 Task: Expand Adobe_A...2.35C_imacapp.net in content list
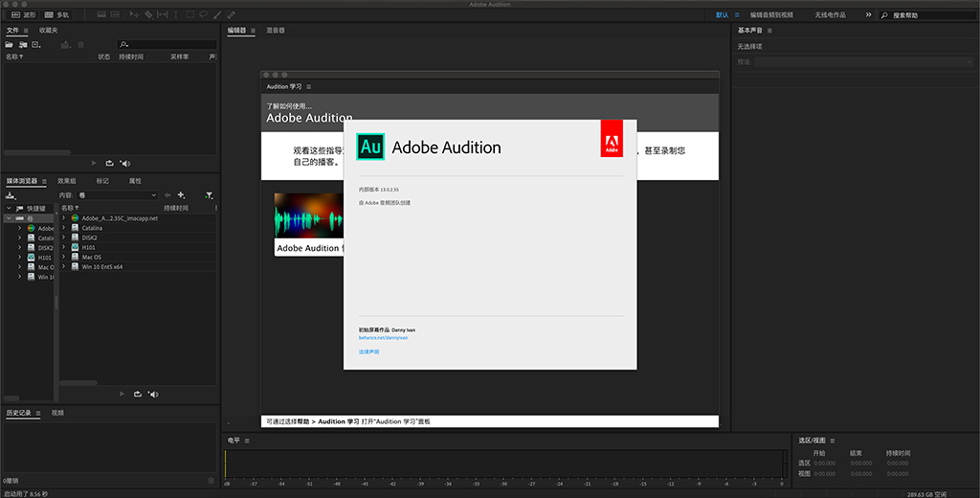point(64,217)
